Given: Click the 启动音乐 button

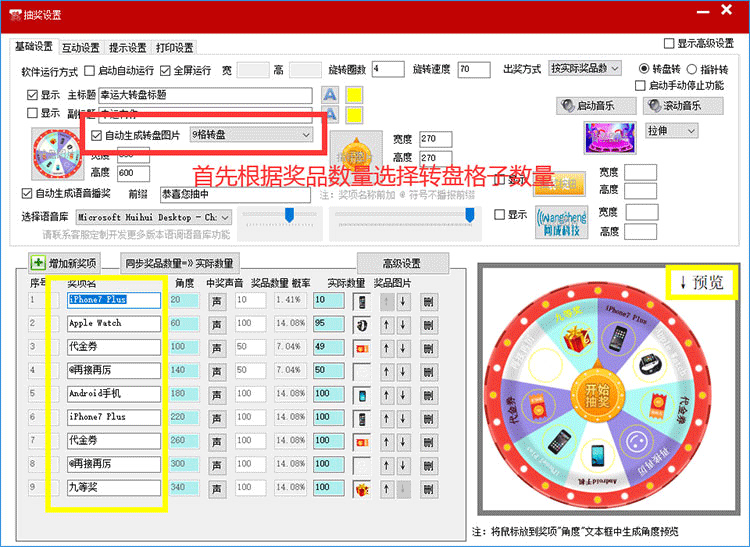Looking at the screenshot, I should (596, 106).
